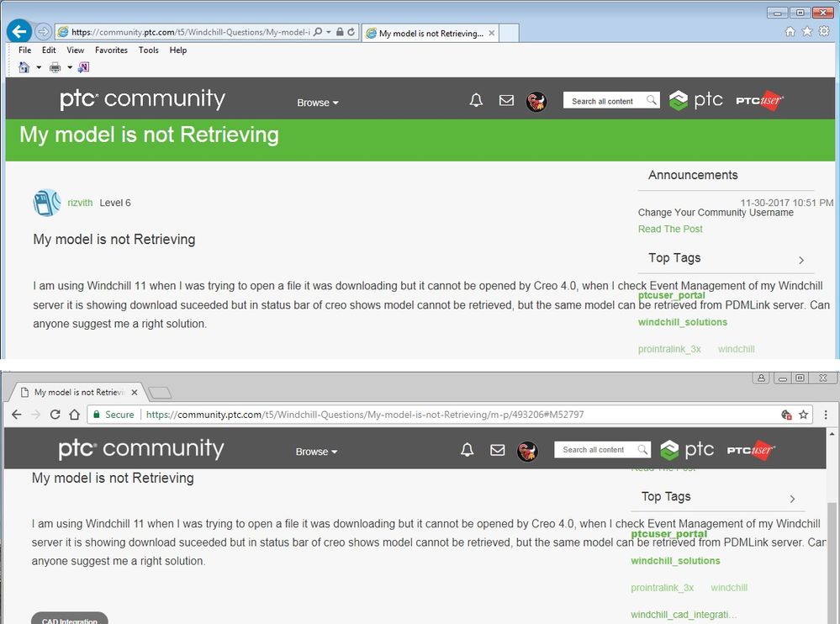Click lock security icon in IE address bar
This screenshot has height=624, width=840.
tap(340, 32)
